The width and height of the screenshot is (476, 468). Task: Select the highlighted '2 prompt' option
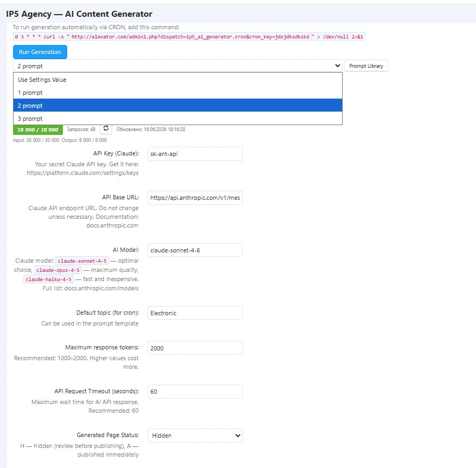178,106
